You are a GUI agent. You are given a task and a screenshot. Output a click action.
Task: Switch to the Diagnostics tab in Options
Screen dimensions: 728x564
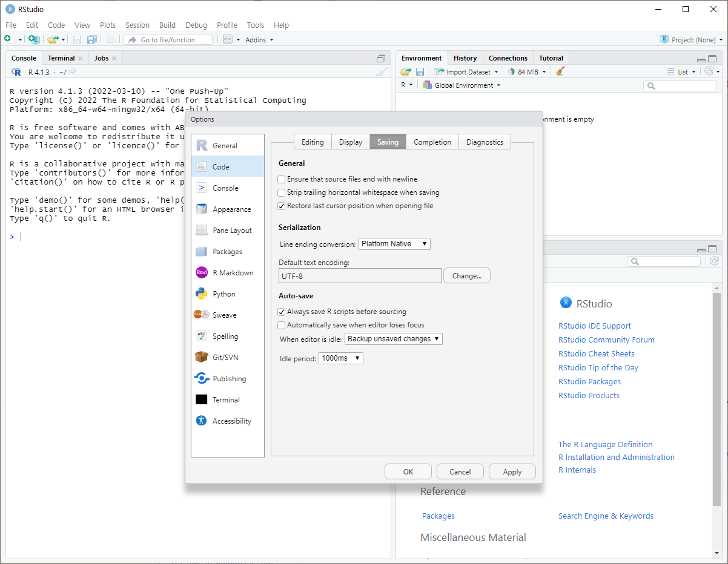point(485,142)
